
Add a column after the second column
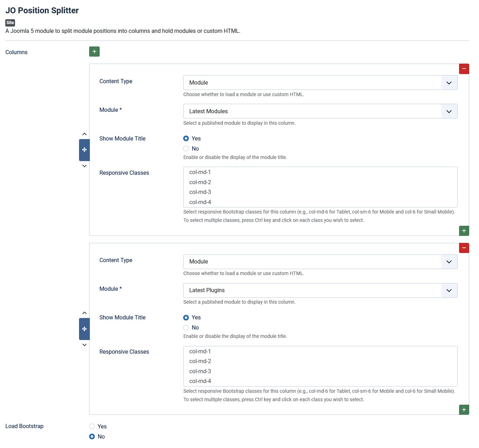[464, 410]
